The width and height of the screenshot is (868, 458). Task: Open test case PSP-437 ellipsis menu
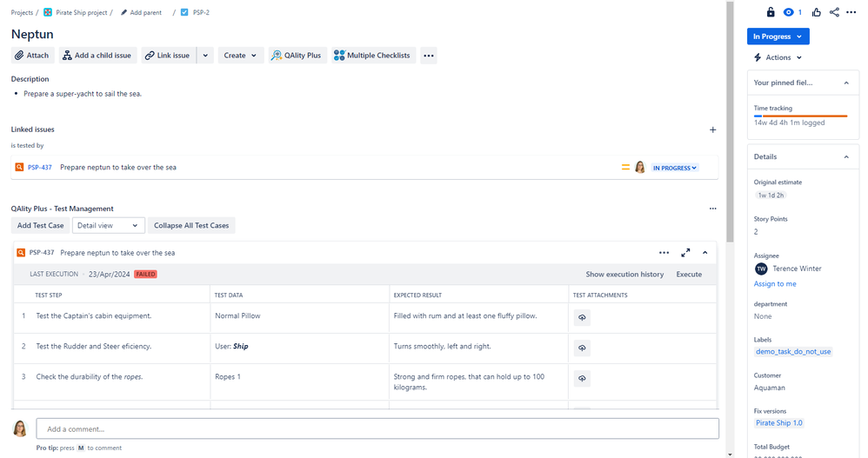(664, 253)
